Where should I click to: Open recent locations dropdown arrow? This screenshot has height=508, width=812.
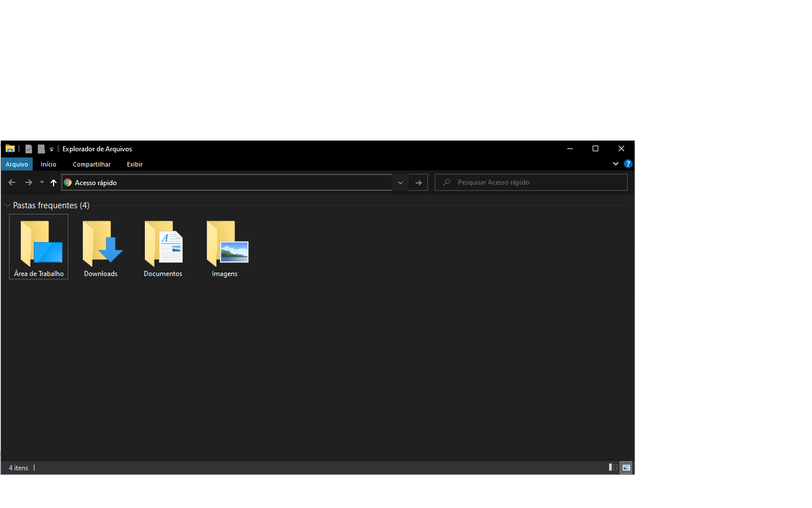tap(42, 182)
